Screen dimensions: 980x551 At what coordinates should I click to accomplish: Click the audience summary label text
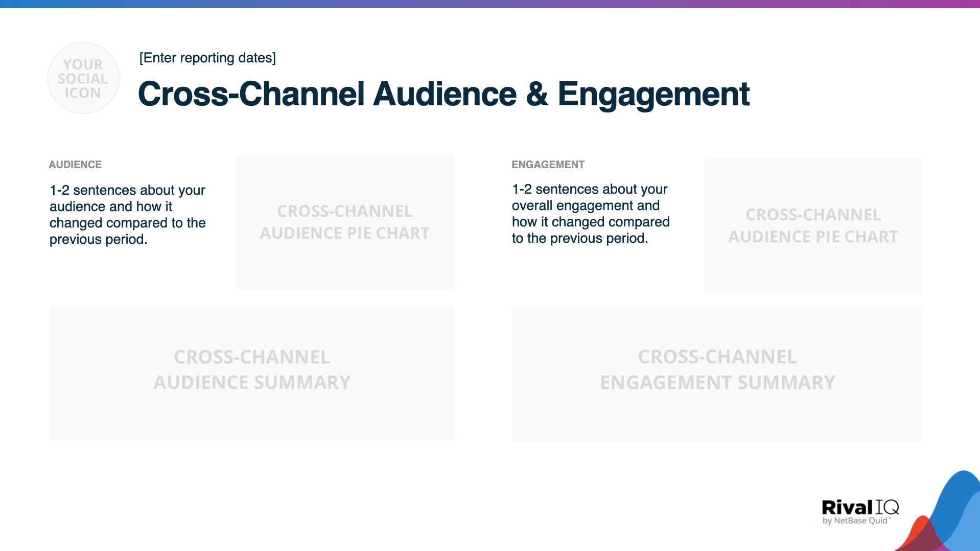pos(251,369)
